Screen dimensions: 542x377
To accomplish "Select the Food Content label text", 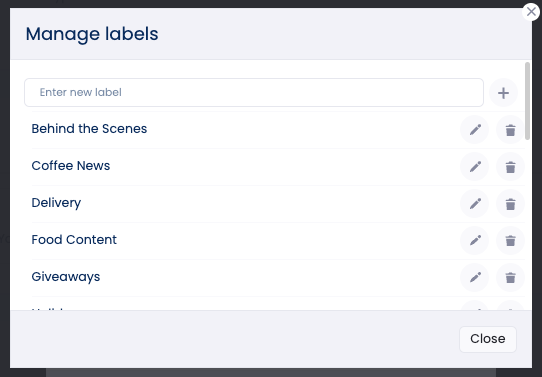I will [74, 239].
